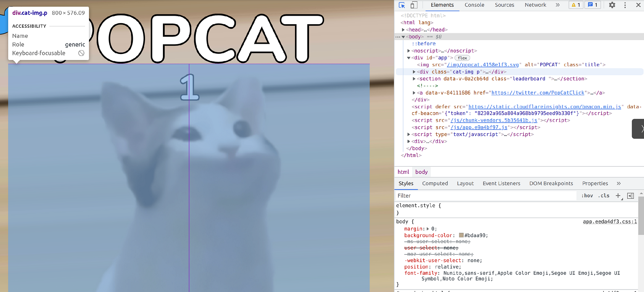Switch to the Sources tab
The height and width of the screenshot is (292, 644).
[x=504, y=5]
